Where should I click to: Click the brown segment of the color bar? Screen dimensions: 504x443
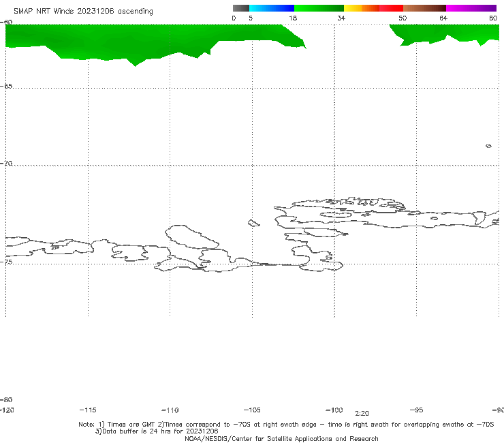tap(424, 8)
